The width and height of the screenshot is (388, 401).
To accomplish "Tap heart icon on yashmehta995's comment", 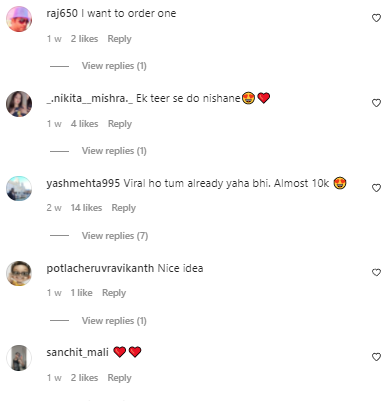I will 376,188.
